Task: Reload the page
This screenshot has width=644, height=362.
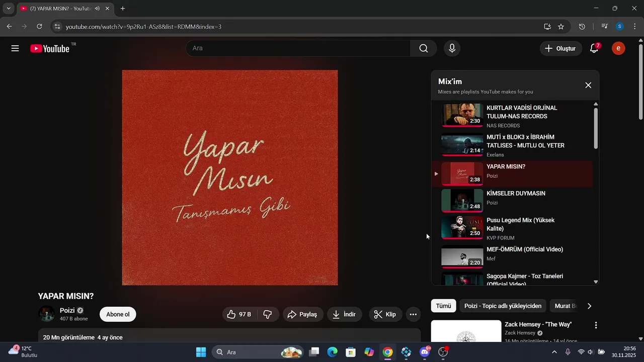Action: tap(39, 26)
